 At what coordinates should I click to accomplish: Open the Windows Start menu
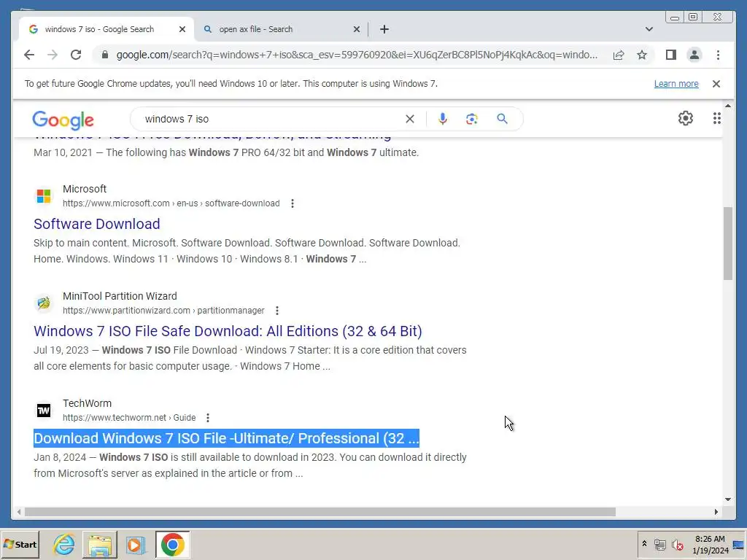pyautogui.click(x=20, y=544)
